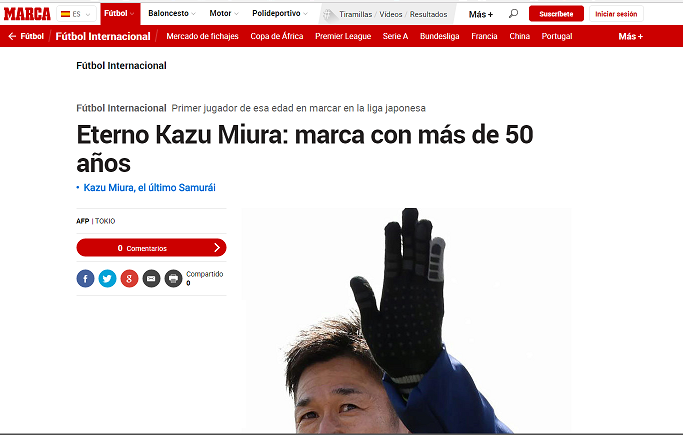Open the search magnifier icon
683x435 pixels.
click(514, 13)
